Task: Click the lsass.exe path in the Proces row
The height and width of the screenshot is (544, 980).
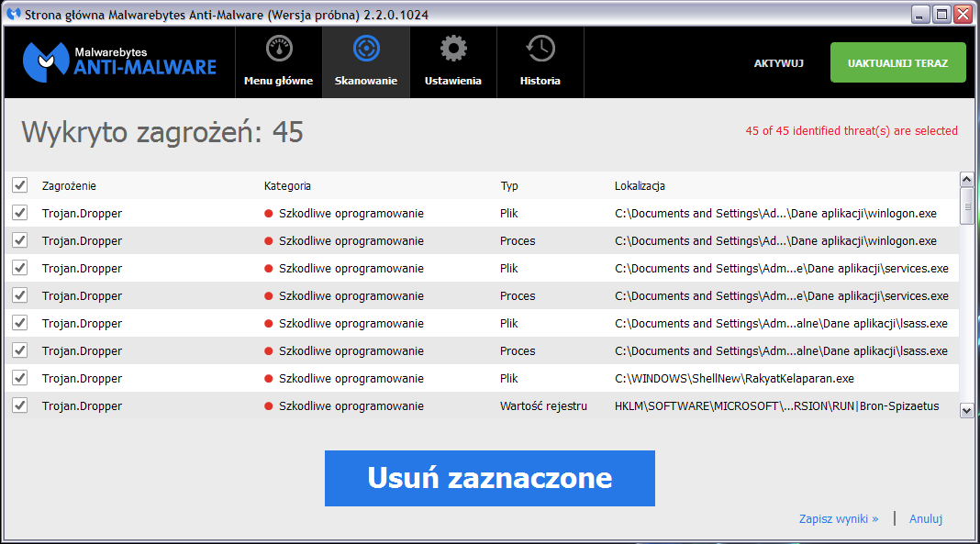Action: coord(781,350)
